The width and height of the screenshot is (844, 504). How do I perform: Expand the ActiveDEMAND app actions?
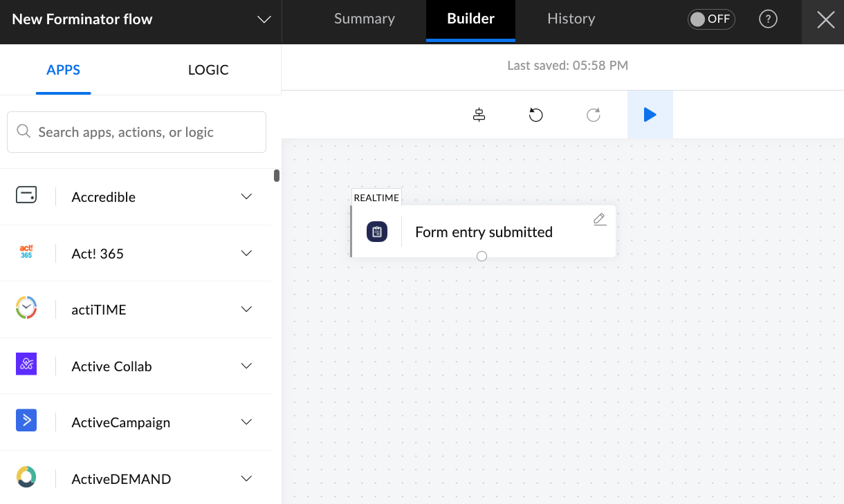coord(246,478)
